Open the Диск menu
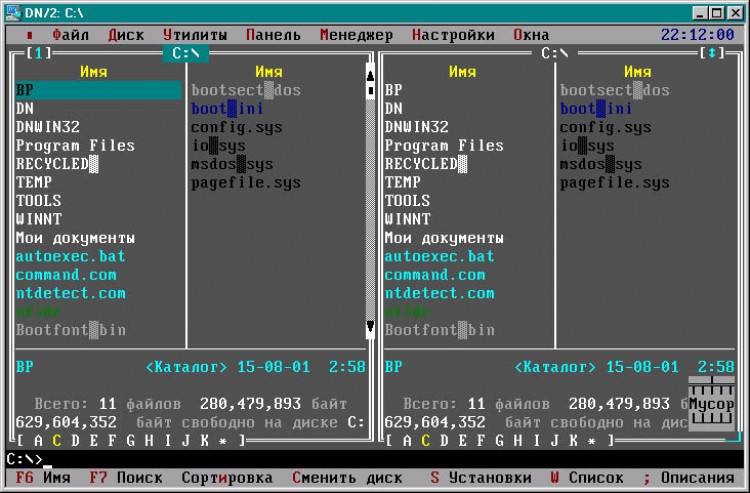This screenshot has height=493, width=750. pos(126,35)
